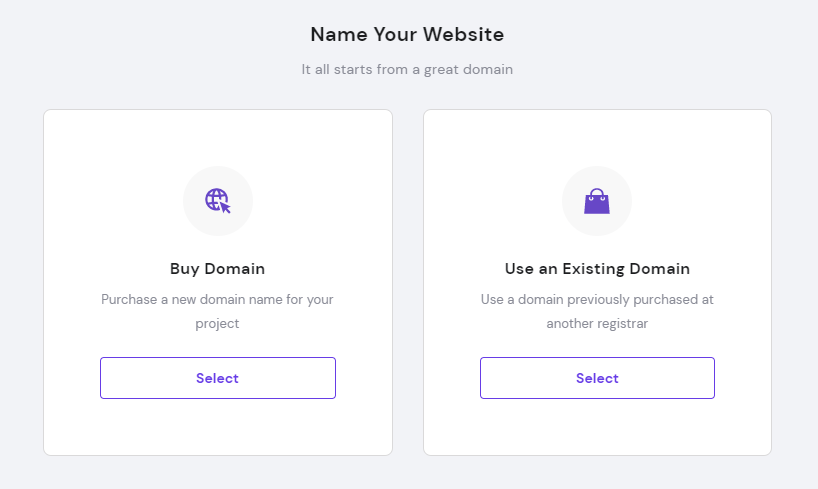Click the word project in Buy Domain description
Screen dimensions: 818x489
[217, 324]
